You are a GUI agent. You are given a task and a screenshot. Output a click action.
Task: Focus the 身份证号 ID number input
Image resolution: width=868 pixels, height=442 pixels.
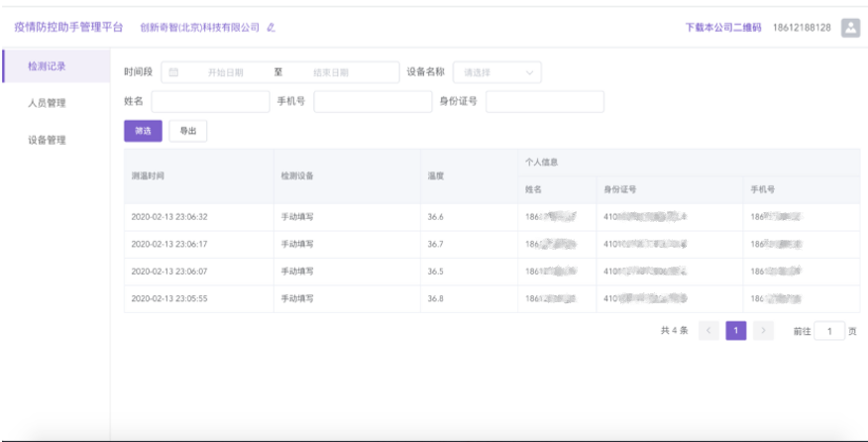(x=544, y=101)
